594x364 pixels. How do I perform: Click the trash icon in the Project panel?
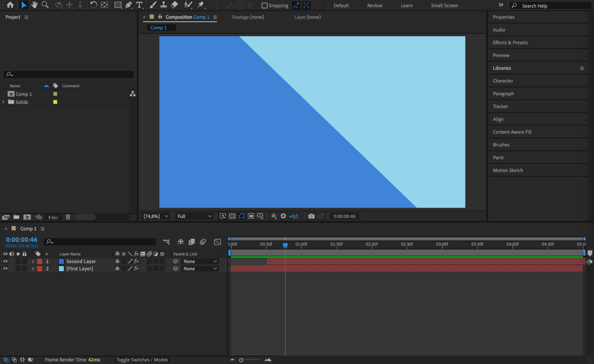click(68, 217)
